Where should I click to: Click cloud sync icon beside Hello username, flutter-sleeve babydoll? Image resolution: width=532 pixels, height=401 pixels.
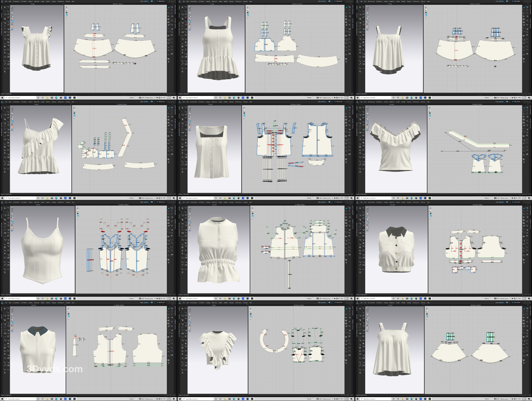pyautogui.click(x=152, y=1)
